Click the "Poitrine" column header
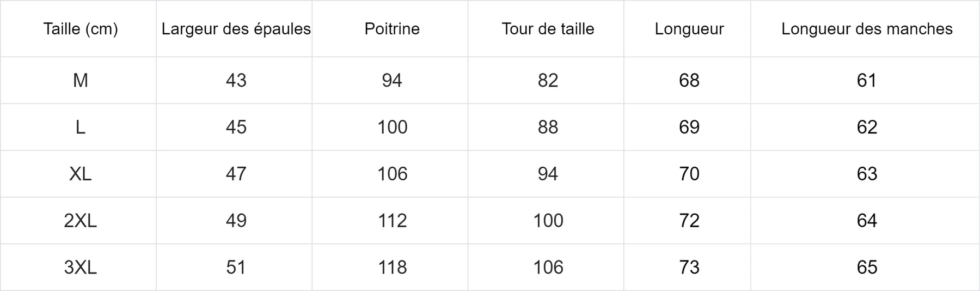Viewport: 980px width, 291px height. tap(392, 29)
